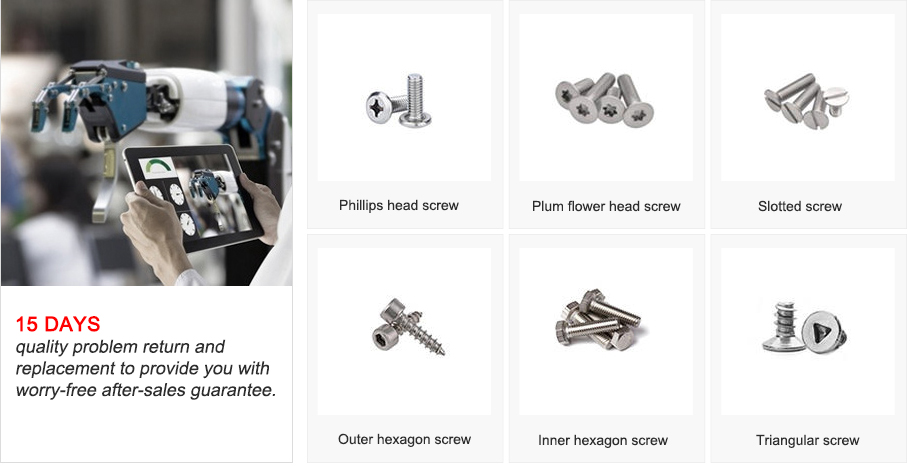
Task: Click the Phillips head screw label
Action: point(399,206)
